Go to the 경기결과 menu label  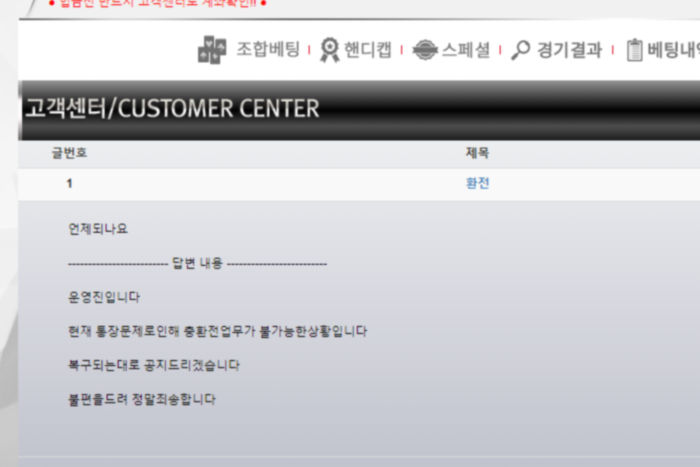click(x=570, y=50)
